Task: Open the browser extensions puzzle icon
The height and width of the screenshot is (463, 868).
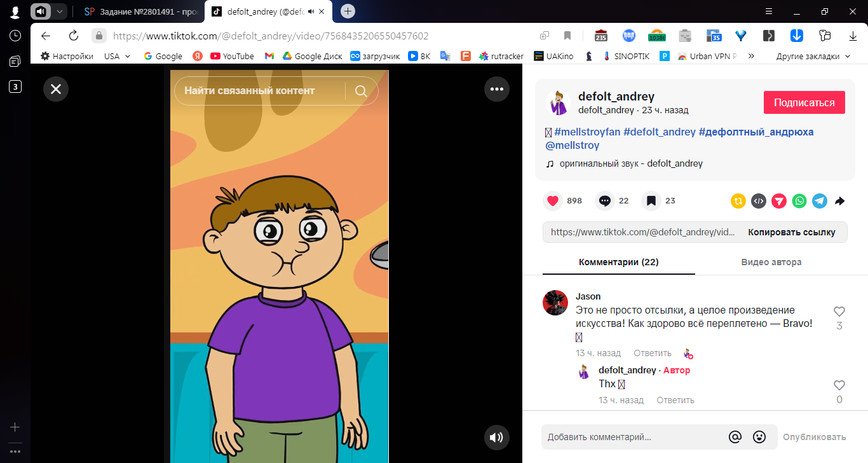Action: (x=825, y=36)
